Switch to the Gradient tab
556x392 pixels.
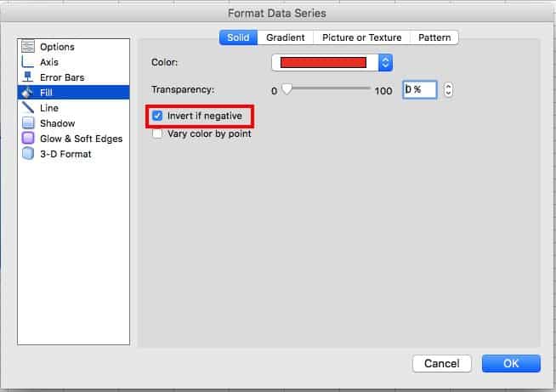coord(285,37)
